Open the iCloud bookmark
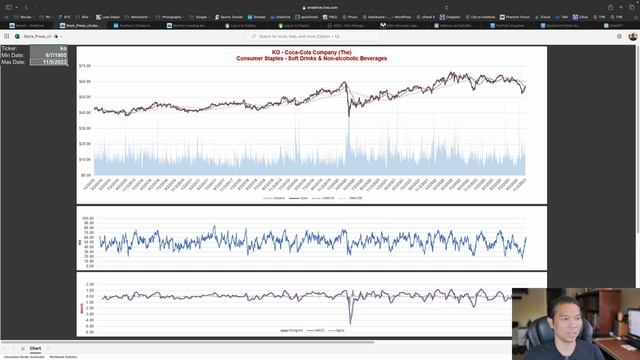Screen dimensions: 640x360 coord(542,17)
